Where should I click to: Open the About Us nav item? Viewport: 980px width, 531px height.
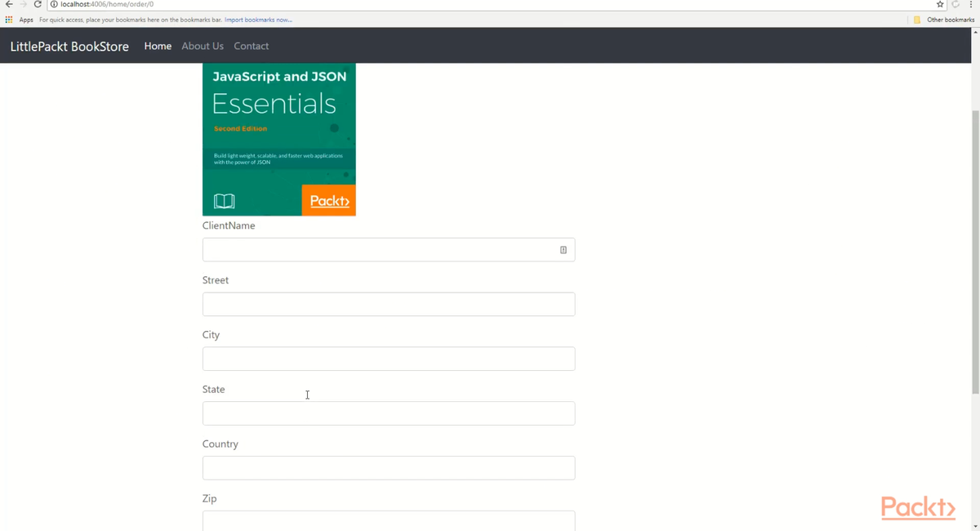point(203,47)
